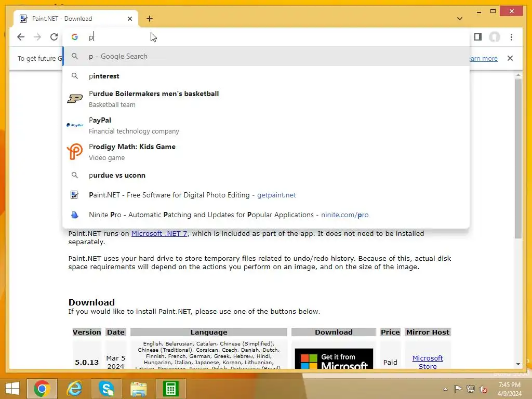
Task: Click the Version column header
Action: pos(87,332)
